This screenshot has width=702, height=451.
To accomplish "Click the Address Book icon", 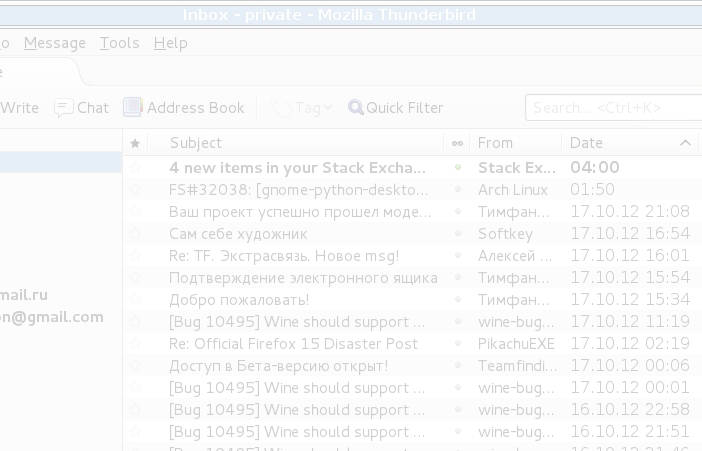I will (133, 107).
